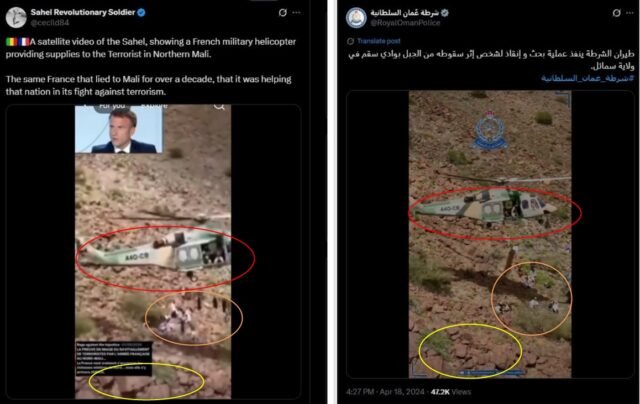Click the Grok icon on left post

[x=282, y=13]
